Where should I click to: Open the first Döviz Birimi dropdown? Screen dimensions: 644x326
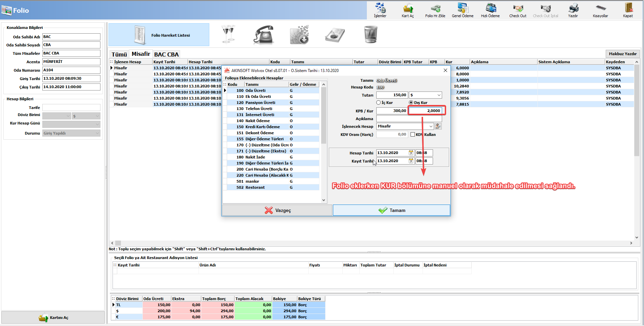point(57,116)
